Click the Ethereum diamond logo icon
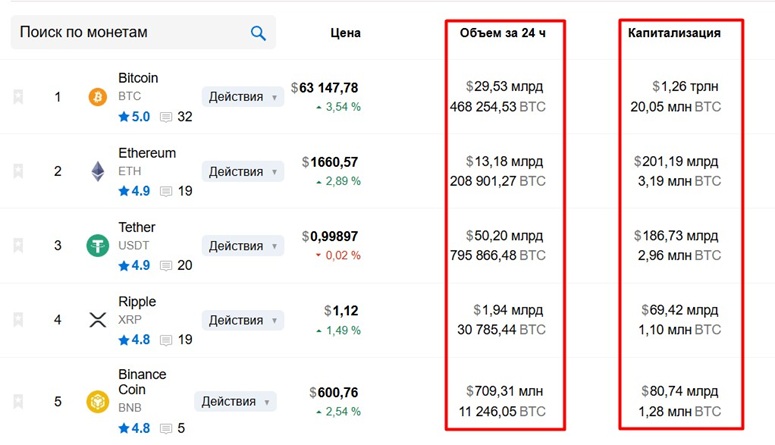Screen dimensions: 775x445 (x=98, y=171)
